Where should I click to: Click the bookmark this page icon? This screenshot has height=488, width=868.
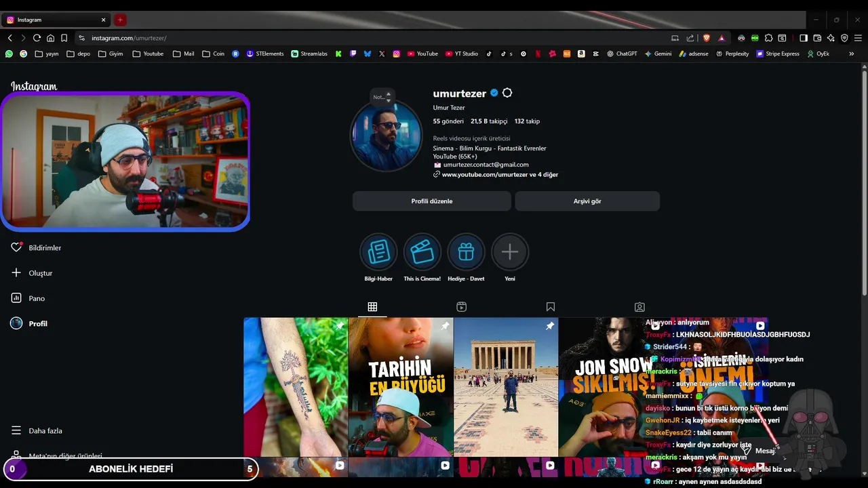coord(64,38)
